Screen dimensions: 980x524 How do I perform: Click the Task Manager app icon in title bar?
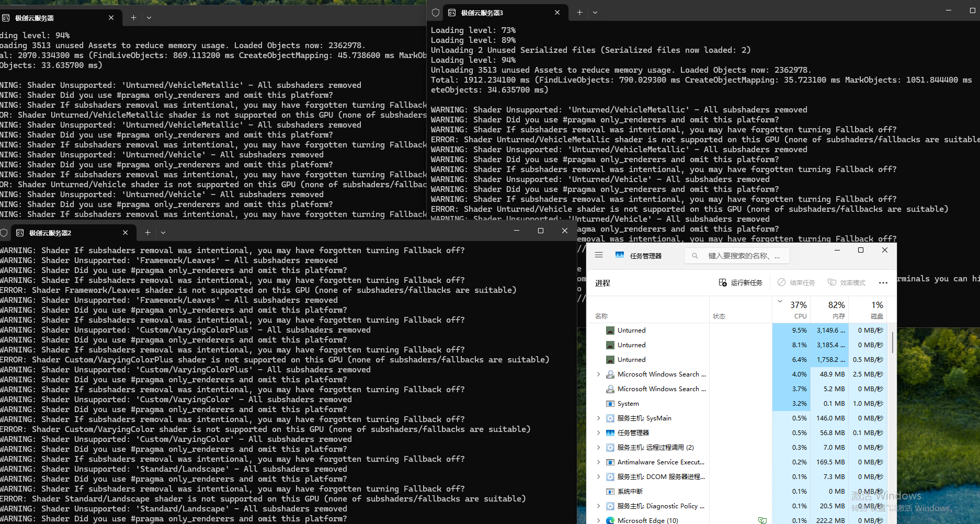[x=620, y=255]
